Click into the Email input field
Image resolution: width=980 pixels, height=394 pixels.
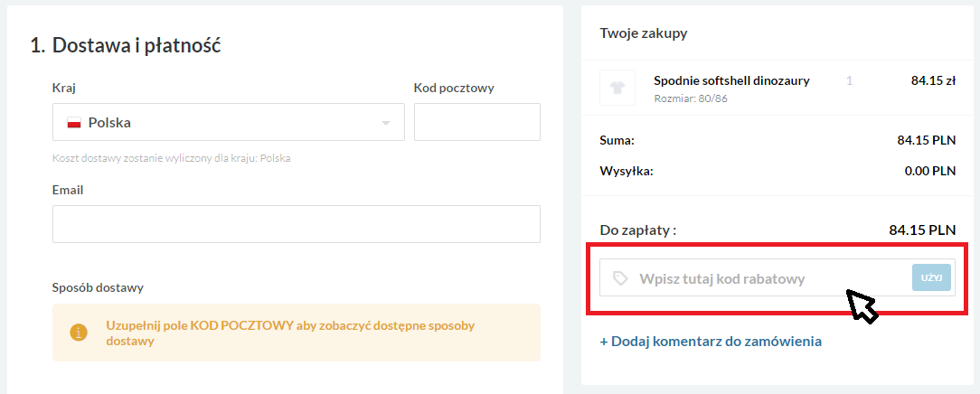[x=297, y=224]
